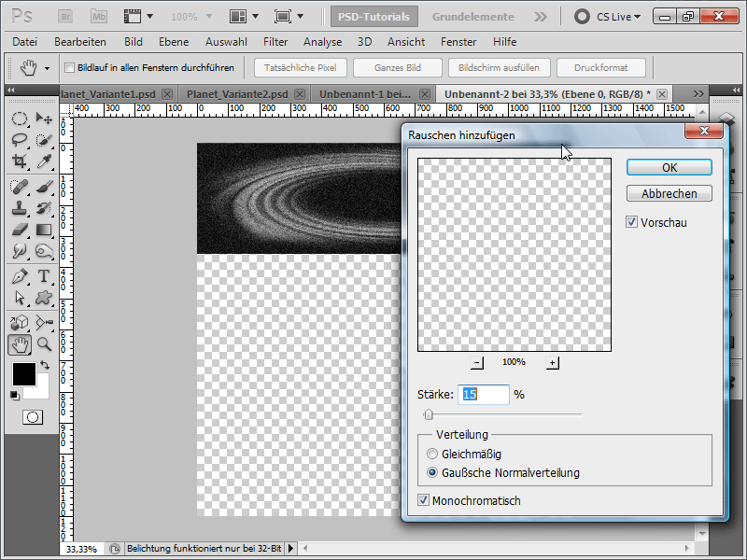747x560 pixels.
Task: Select the Pen tool
Action: tap(19, 275)
